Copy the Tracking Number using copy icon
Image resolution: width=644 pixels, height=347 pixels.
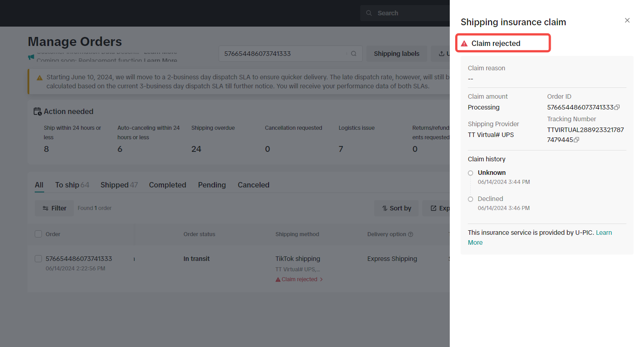pos(576,140)
